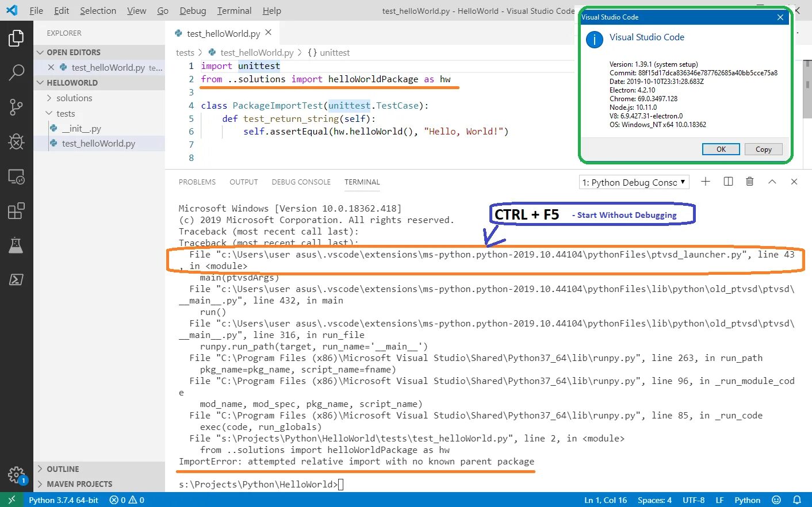Image resolution: width=812 pixels, height=507 pixels.
Task: Switch to the OUTPUT panel tab
Action: [x=244, y=182]
